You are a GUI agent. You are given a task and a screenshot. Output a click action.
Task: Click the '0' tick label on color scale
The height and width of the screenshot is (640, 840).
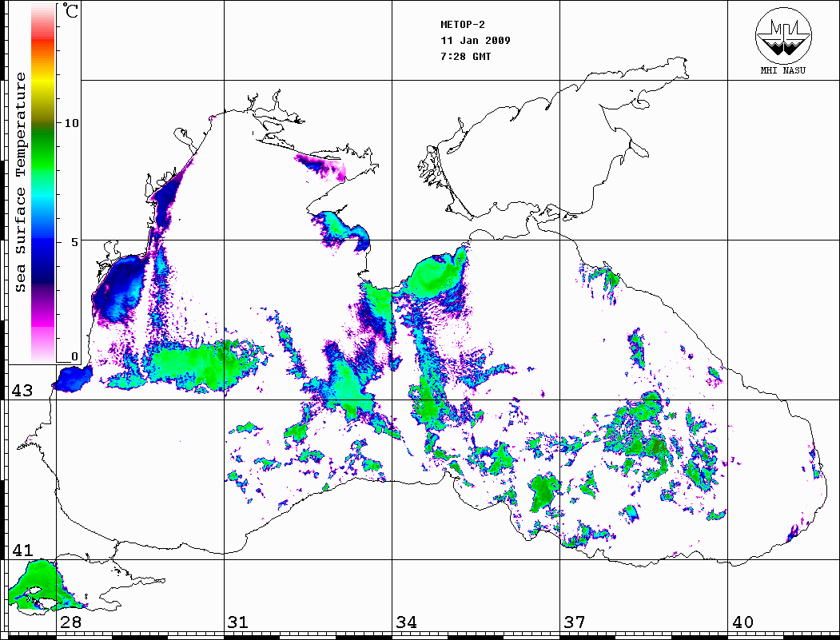pyautogui.click(x=74, y=356)
